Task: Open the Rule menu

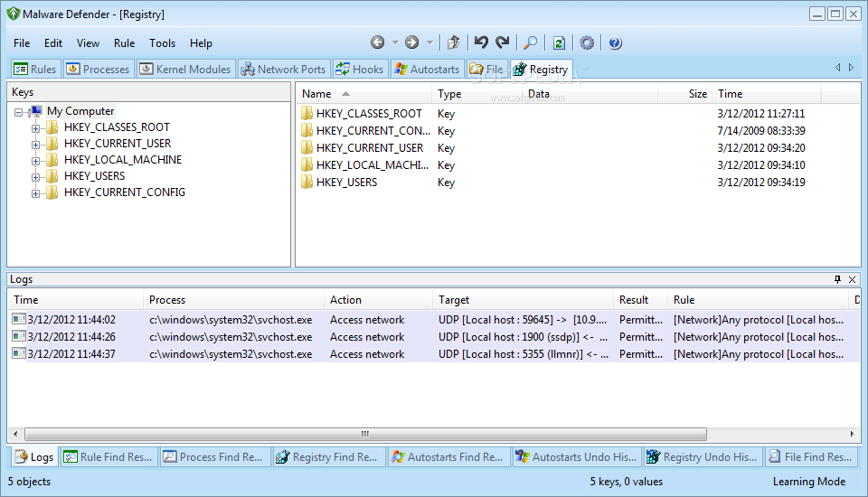Action: 125,43
